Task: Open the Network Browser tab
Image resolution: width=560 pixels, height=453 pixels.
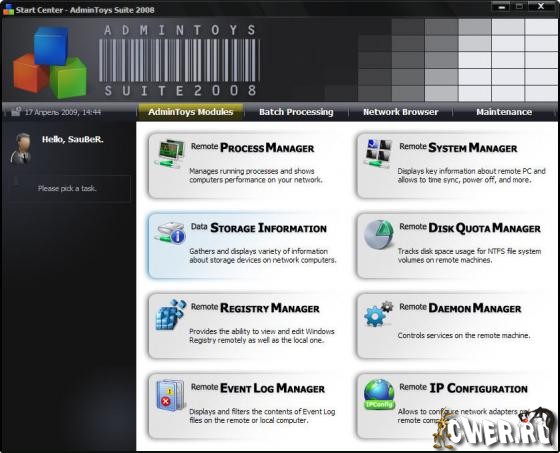Action: pyautogui.click(x=400, y=112)
